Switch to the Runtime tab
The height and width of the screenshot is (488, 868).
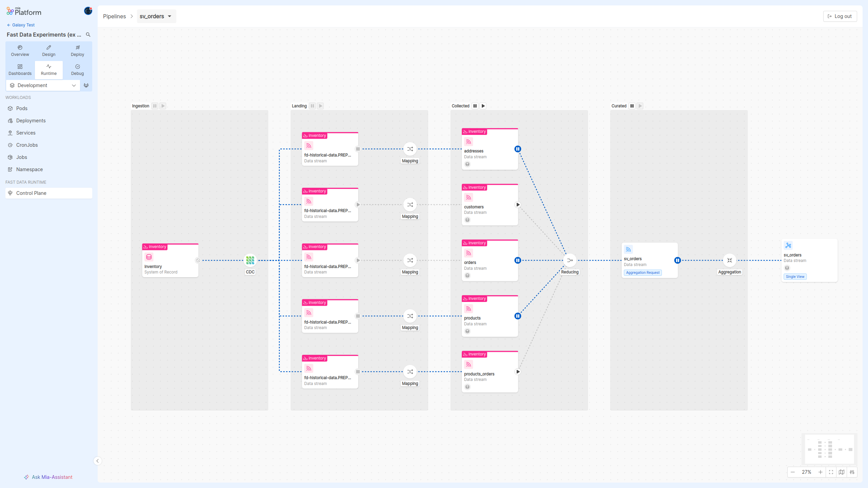(x=48, y=70)
